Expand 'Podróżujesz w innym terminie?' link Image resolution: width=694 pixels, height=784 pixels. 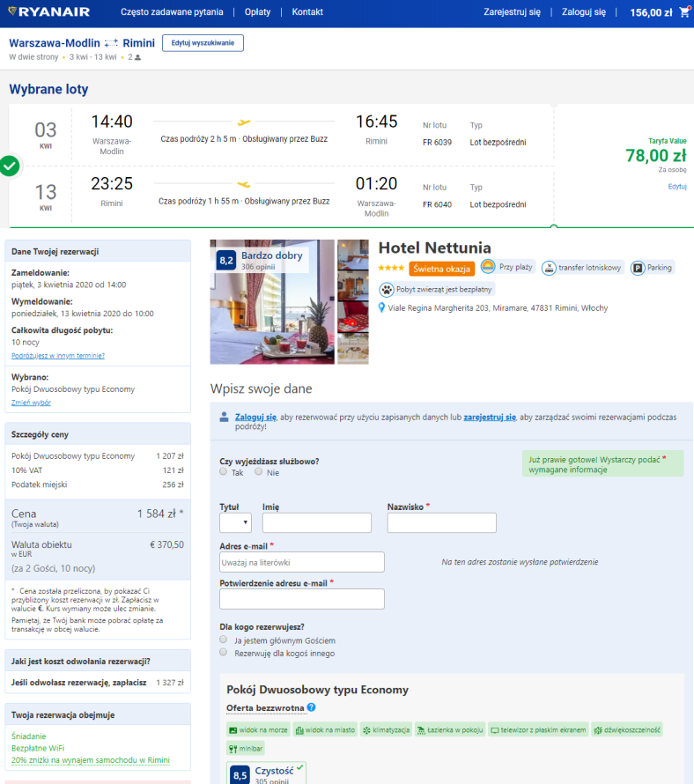click(x=58, y=356)
